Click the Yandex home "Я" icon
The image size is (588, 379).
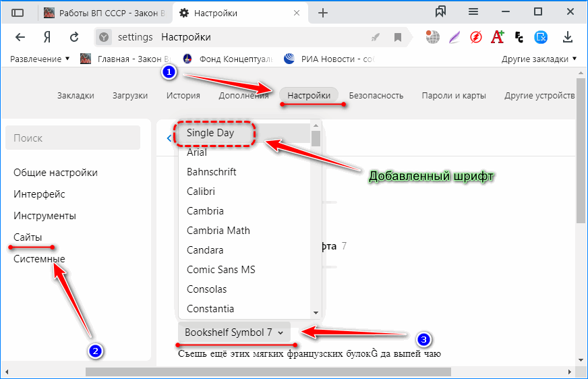coord(47,37)
